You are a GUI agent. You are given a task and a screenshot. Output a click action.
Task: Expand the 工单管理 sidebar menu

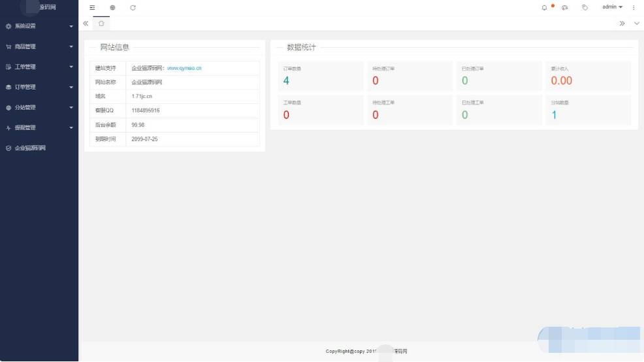pos(39,67)
